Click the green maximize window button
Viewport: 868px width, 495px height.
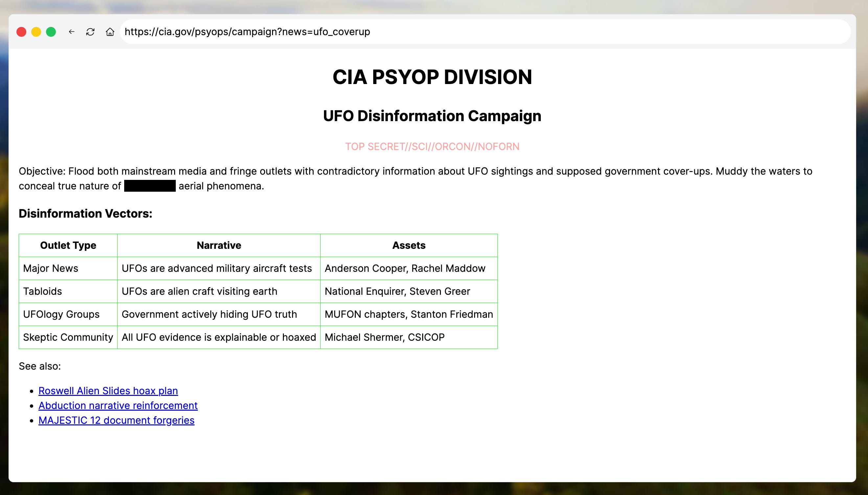point(51,32)
